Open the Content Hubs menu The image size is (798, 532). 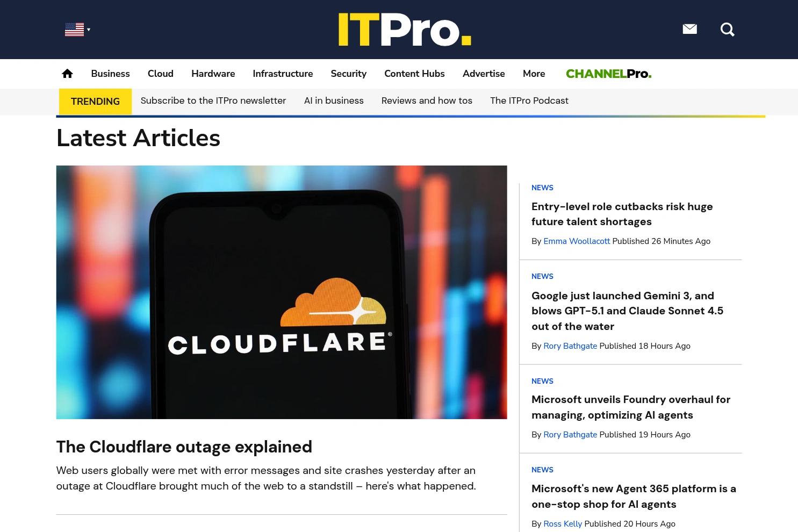coord(414,74)
